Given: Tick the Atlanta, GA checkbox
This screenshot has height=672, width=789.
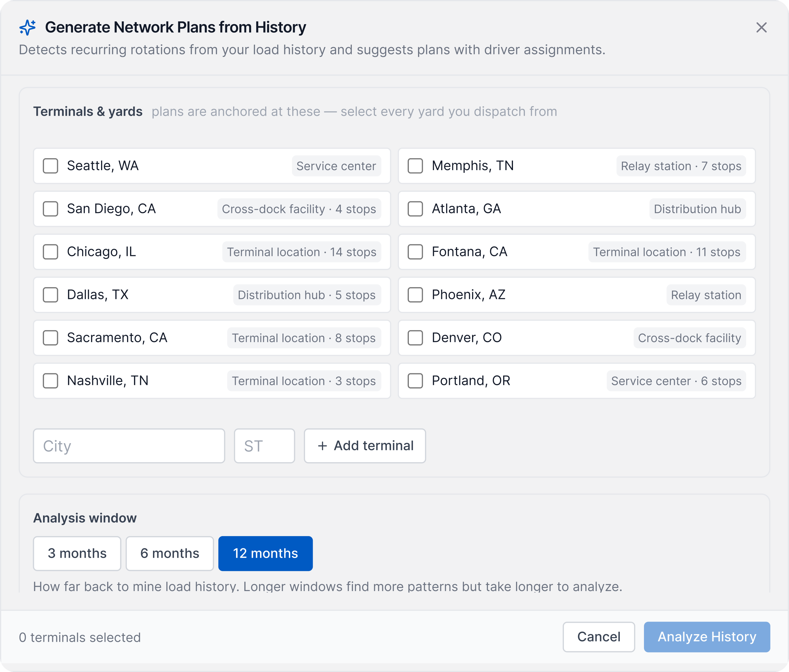Looking at the screenshot, I should click(x=415, y=209).
